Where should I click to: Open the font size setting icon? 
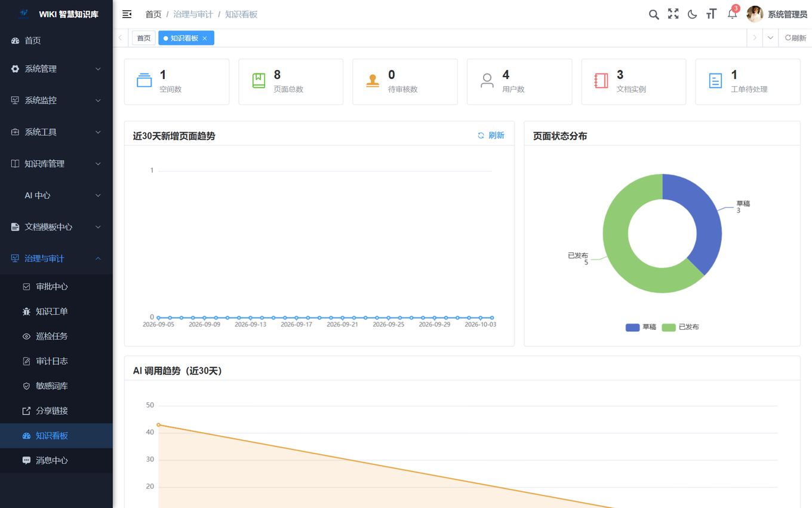pos(711,14)
